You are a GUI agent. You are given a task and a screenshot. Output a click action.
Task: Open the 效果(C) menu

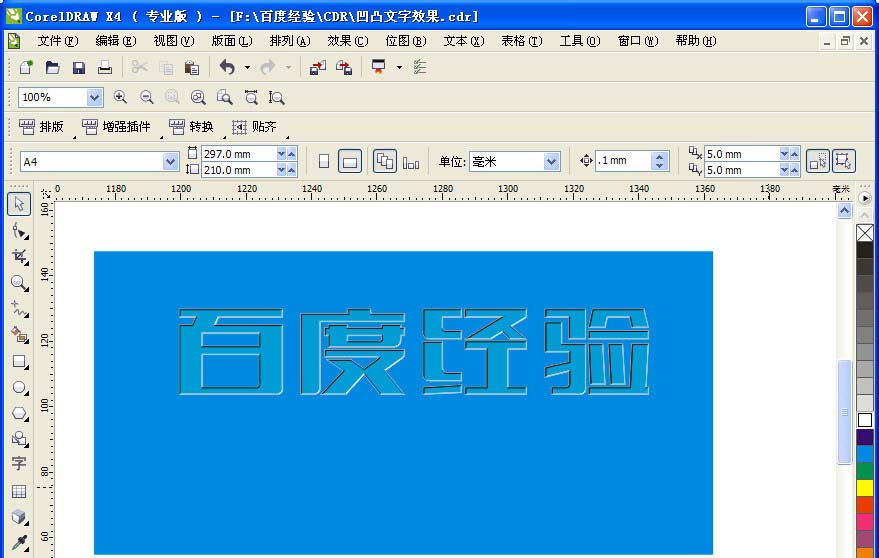tap(348, 41)
